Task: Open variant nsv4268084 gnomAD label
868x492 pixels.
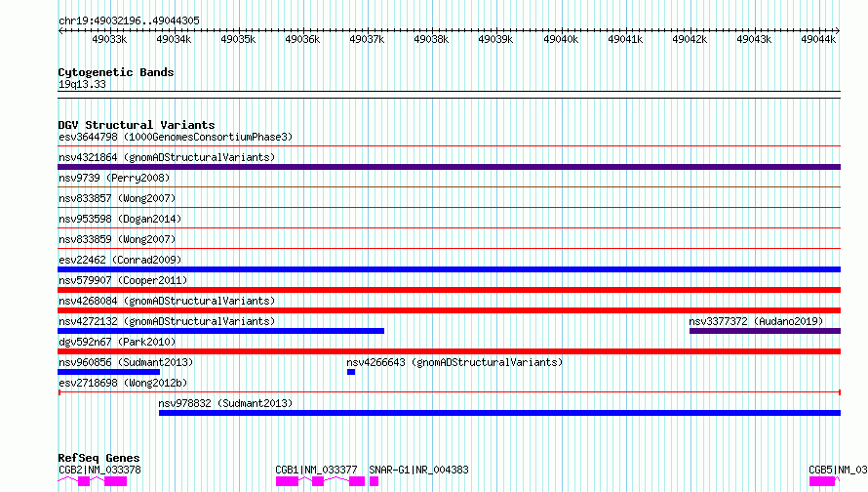Action: coord(167,301)
